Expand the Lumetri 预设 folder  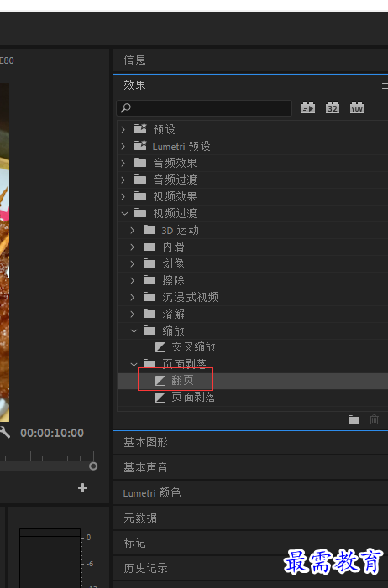[x=123, y=146]
